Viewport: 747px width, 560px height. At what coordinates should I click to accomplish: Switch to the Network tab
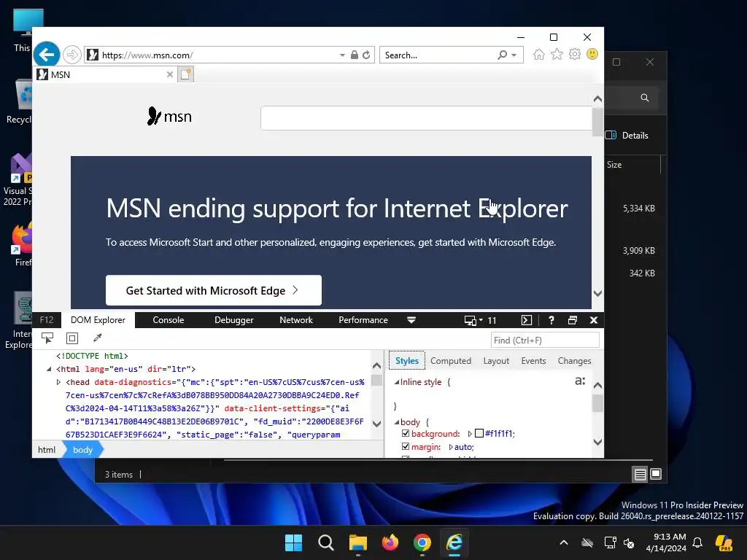coord(296,320)
